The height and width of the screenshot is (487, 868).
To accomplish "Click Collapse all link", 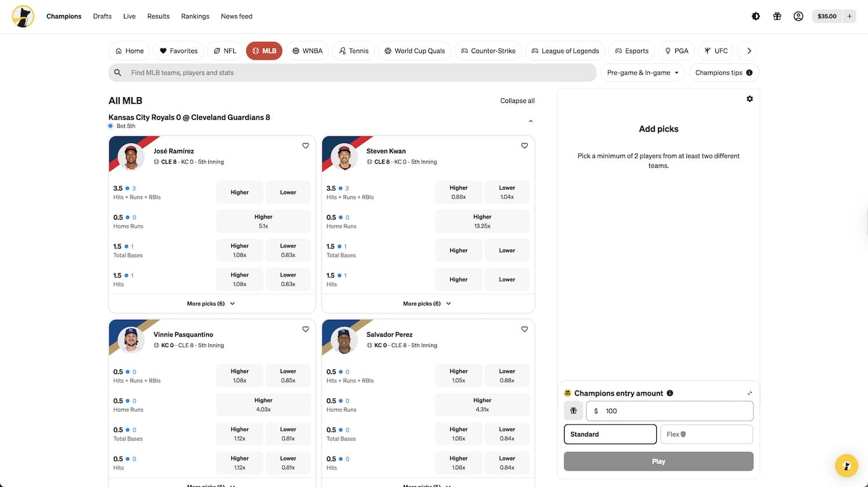I will (517, 101).
